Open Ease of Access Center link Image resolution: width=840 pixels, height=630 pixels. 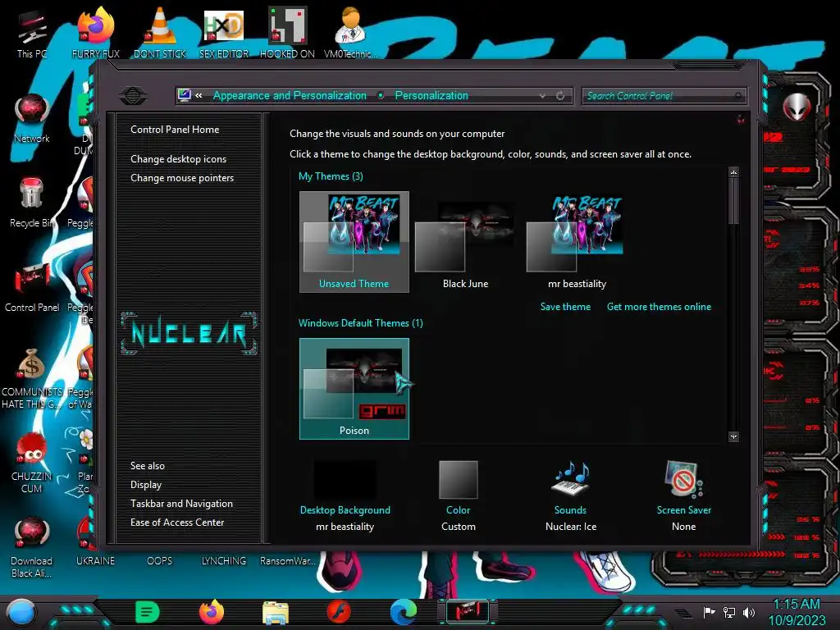point(177,523)
